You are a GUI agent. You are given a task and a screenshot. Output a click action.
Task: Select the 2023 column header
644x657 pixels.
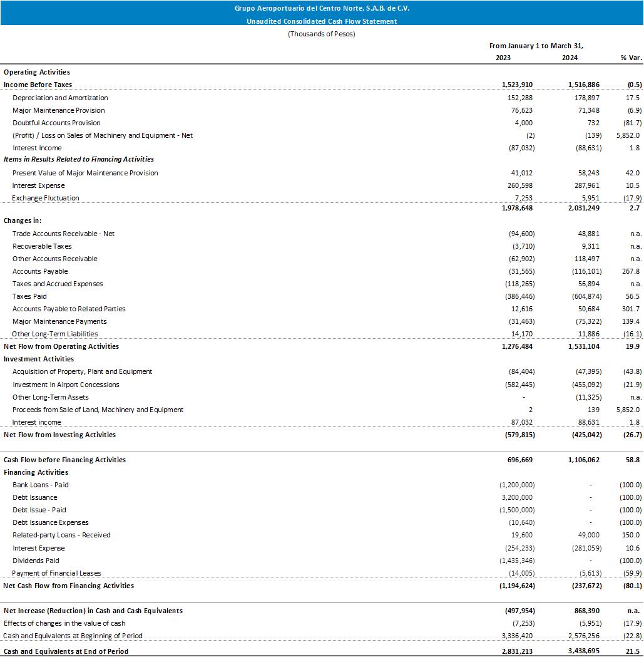click(503, 58)
